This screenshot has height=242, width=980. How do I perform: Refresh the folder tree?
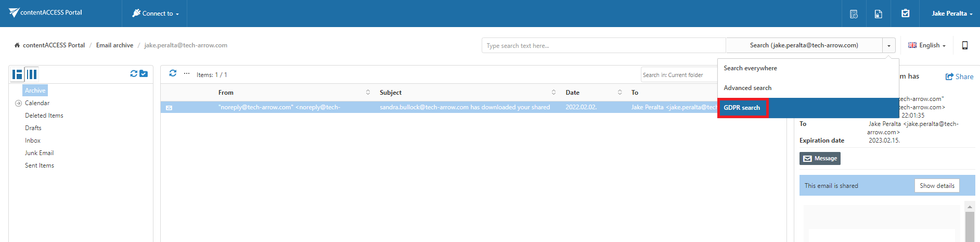(134, 74)
